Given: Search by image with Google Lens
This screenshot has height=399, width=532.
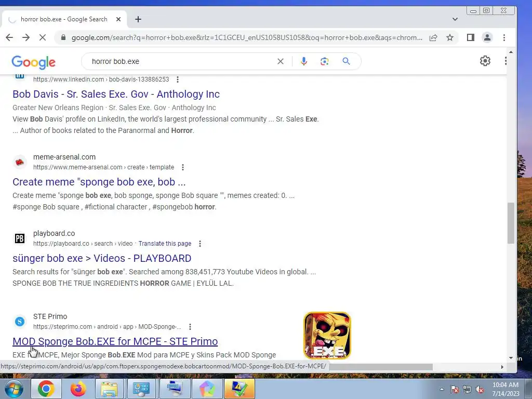Looking at the screenshot, I should coord(325,61).
